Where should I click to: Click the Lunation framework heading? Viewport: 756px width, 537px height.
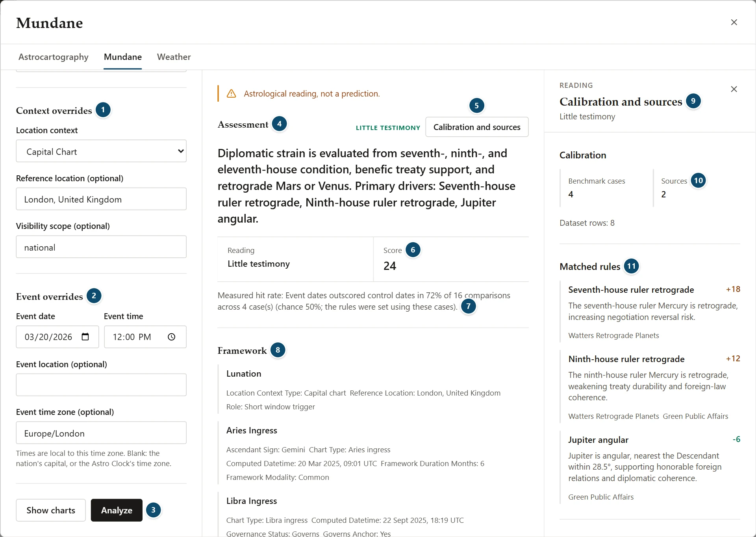[x=244, y=374]
